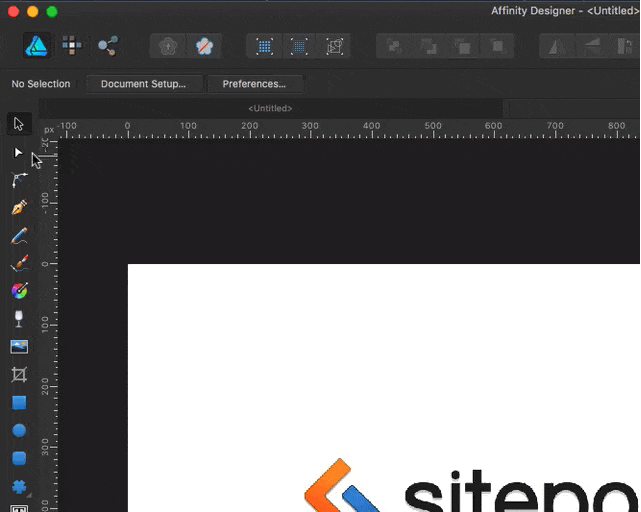Choose the Rounded Rectangle tool

19,459
